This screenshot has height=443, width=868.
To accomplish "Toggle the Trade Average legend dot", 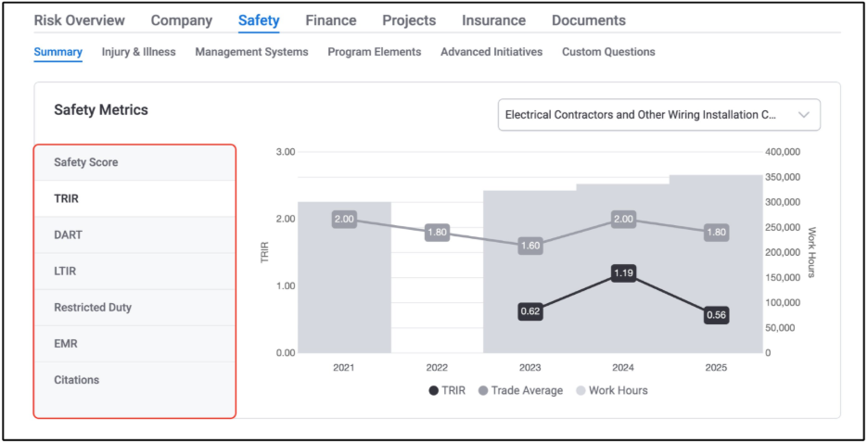I will (x=483, y=390).
